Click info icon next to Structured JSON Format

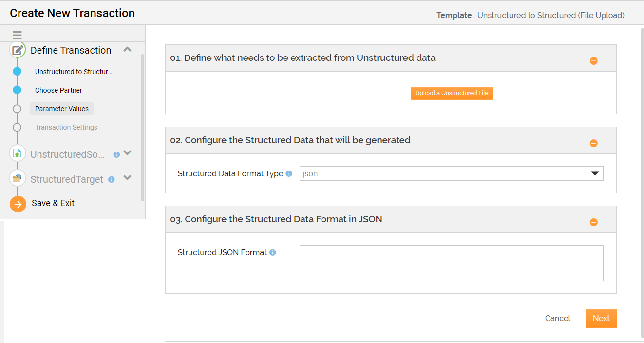[273, 252]
